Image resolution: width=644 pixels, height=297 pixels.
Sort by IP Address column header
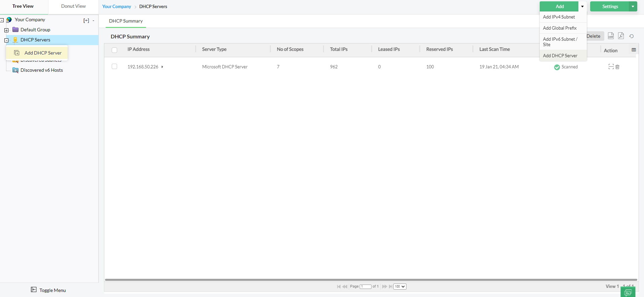[138, 49]
